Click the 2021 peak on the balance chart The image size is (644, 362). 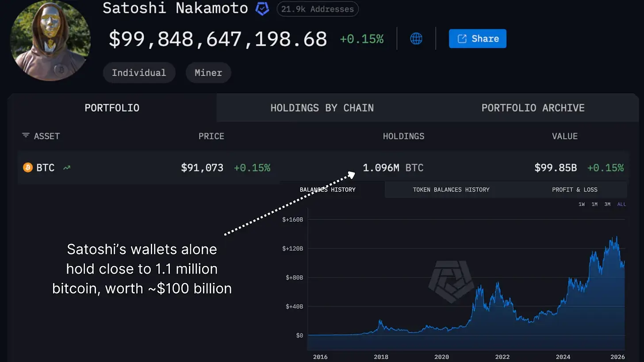pos(479,288)
